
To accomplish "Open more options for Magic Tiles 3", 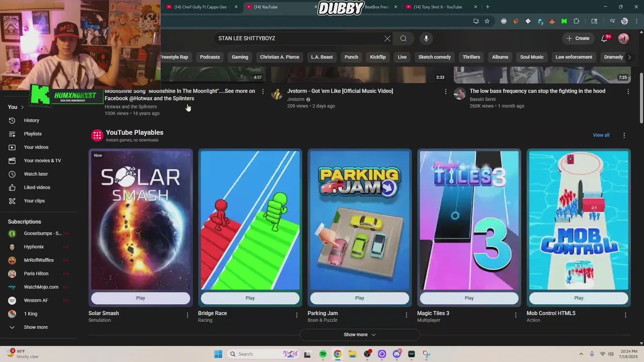I will [x=516, y=315].
